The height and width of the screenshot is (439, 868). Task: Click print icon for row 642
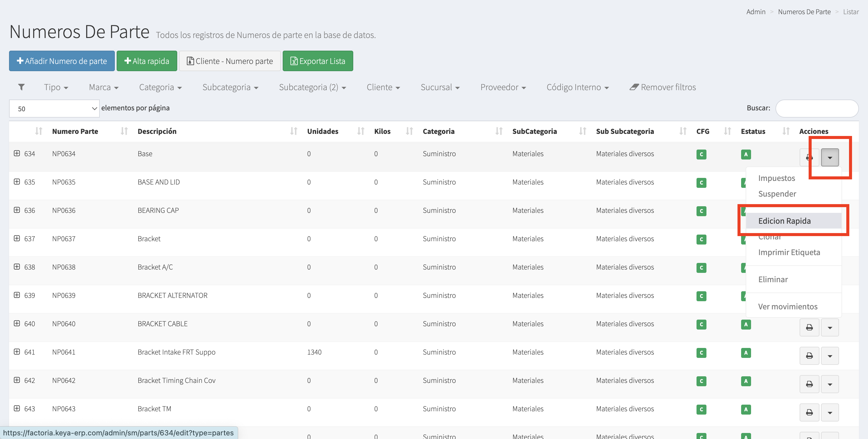click(809, 384)
